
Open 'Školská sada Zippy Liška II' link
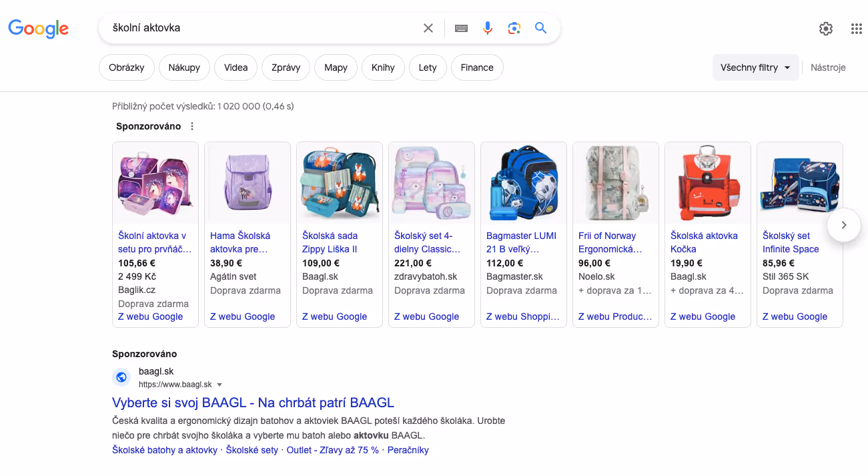[x=330, y=242]
